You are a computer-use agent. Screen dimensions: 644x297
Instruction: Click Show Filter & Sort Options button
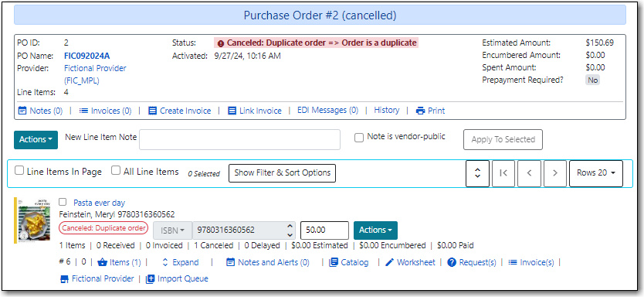point(282,173)
